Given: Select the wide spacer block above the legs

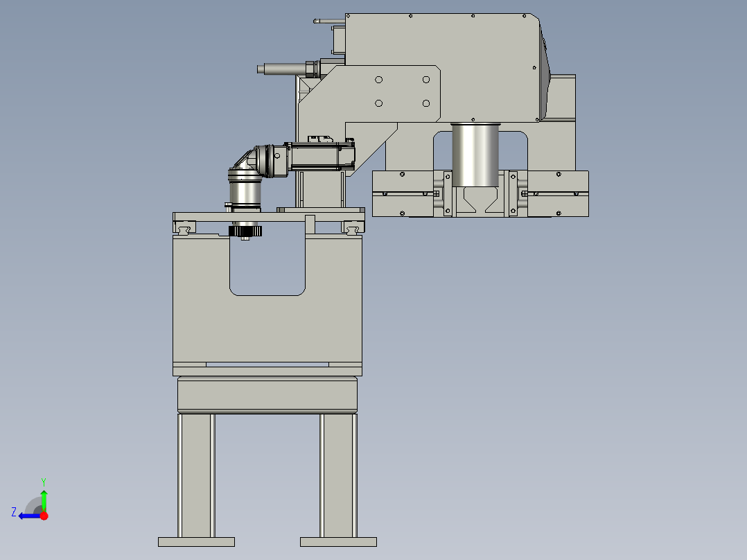Looking at the screenshot, I should coord(267,394).
